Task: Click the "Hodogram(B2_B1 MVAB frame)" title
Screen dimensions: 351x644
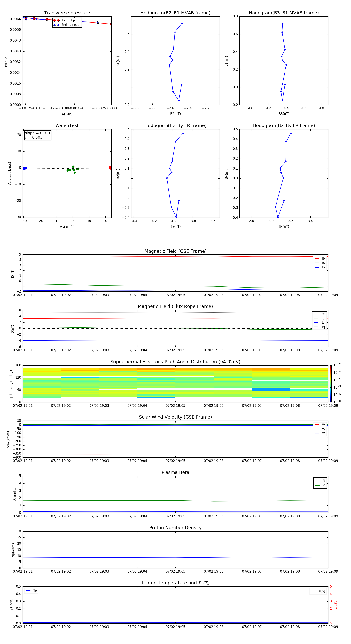Action: click(x=175, y=13)
